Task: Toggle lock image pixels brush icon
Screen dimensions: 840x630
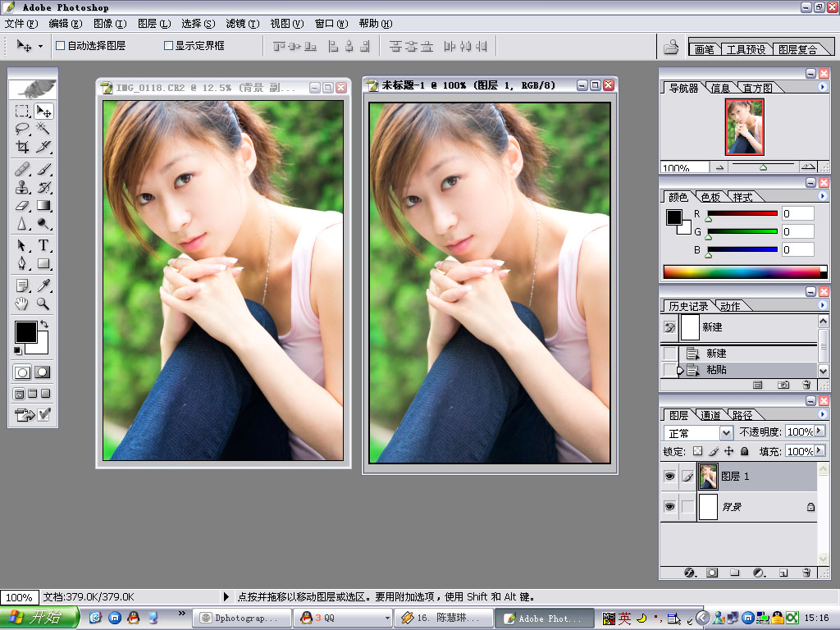Action: [x=713, y=451]
